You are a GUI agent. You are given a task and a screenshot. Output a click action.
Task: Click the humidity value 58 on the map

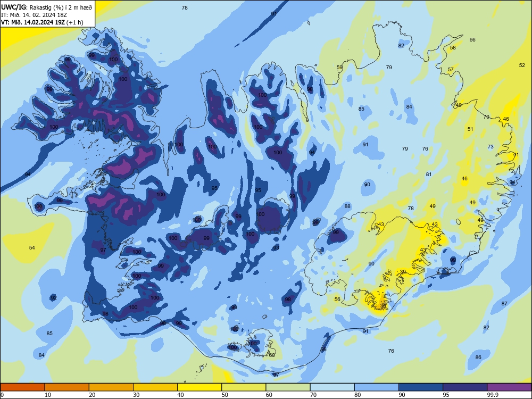click(x=453, y=48)
